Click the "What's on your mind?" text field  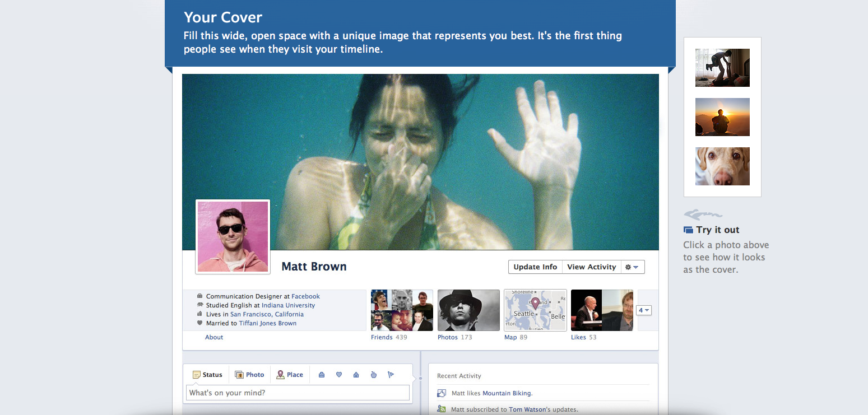point(298,393)
